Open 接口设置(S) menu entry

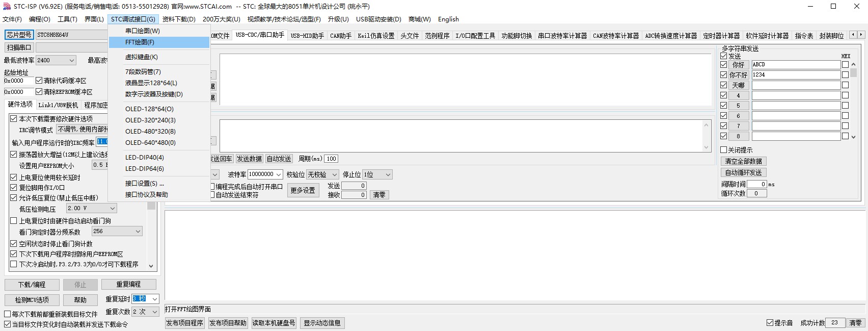[x=159, y=184]
